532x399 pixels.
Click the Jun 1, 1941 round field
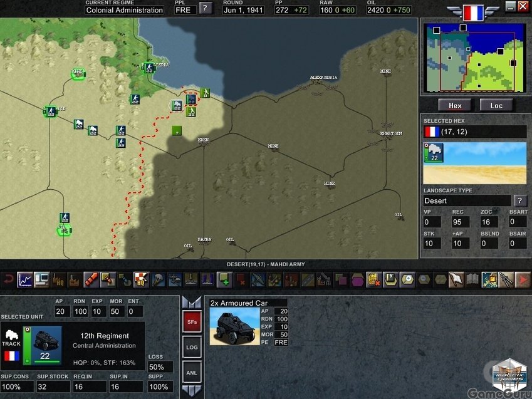click(243, 10)
